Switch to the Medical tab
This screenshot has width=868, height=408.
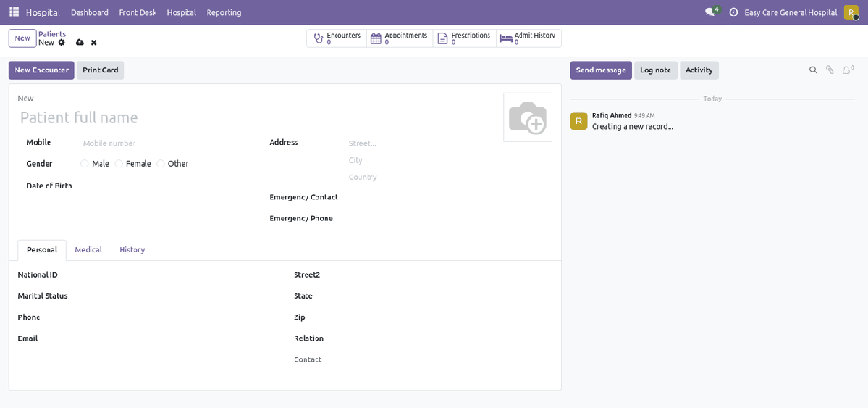(88, 250)
